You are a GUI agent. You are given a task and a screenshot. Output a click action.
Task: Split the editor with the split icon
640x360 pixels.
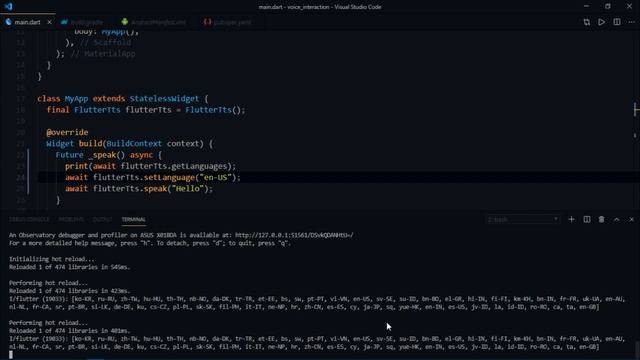click(x=617, y=22)
